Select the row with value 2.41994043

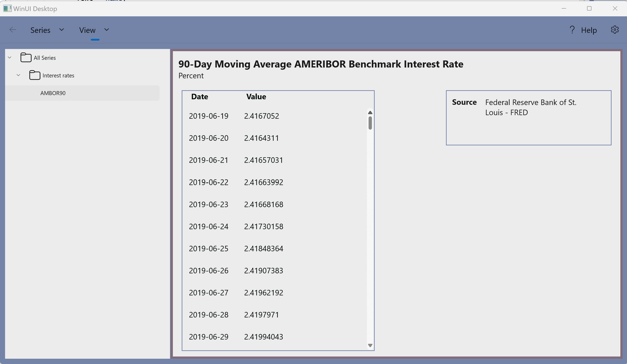[x=263, y=337]
